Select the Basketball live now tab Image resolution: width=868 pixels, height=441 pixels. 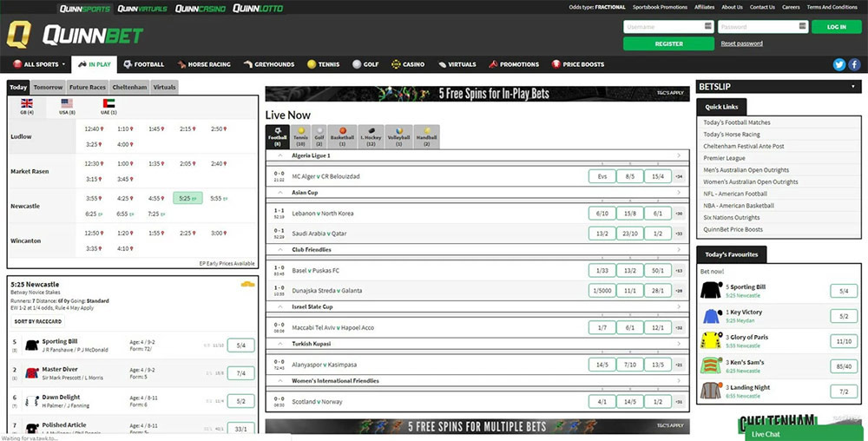point(342,136)
